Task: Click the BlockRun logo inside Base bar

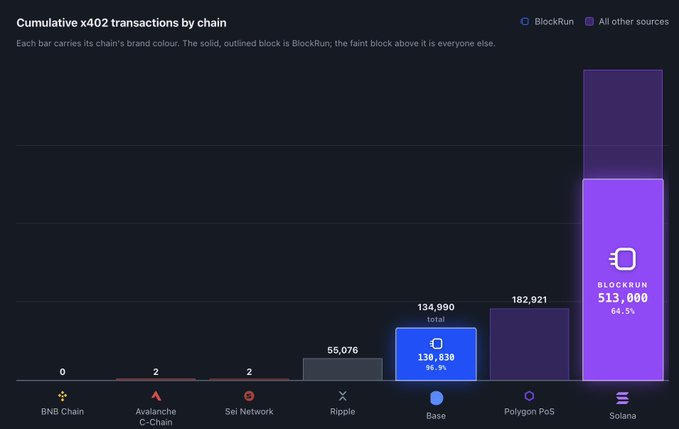Action: point(436,344)
